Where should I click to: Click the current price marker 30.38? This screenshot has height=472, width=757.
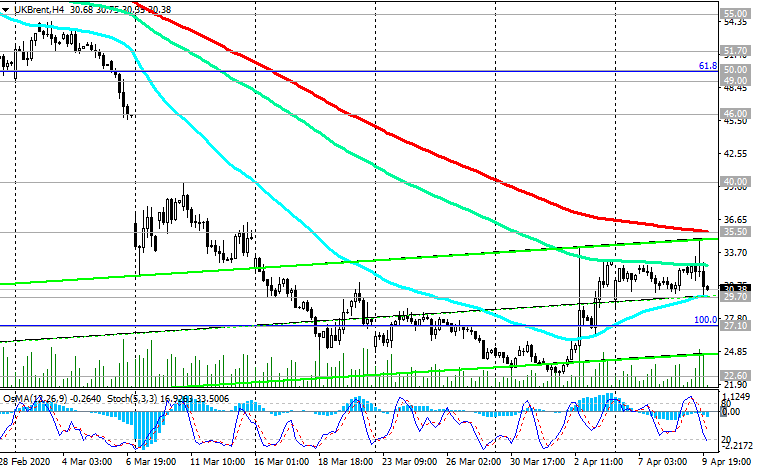point(735,288)
